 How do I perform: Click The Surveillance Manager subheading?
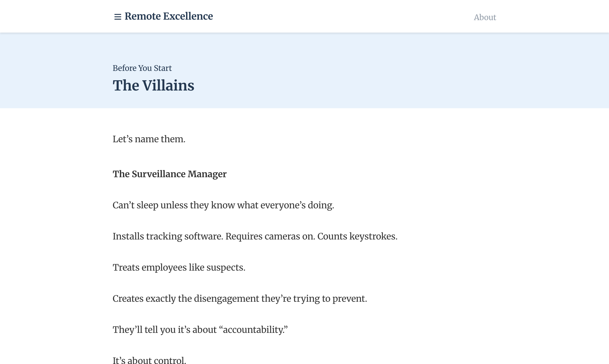pyautogui.click(x=170, y=174)
